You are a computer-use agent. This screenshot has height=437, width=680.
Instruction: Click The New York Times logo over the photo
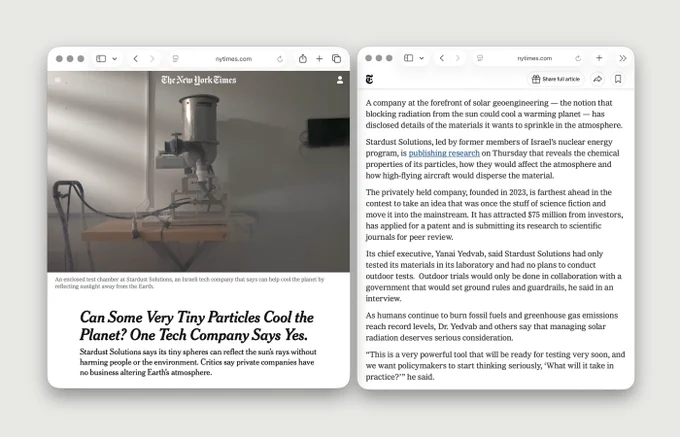coord(199,80)
